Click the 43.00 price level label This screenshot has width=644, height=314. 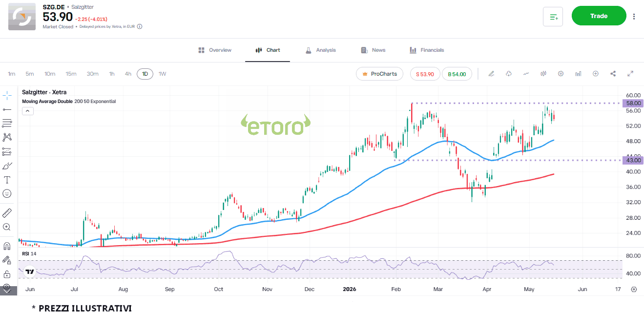pyautogui.click(x=634, y=160)
